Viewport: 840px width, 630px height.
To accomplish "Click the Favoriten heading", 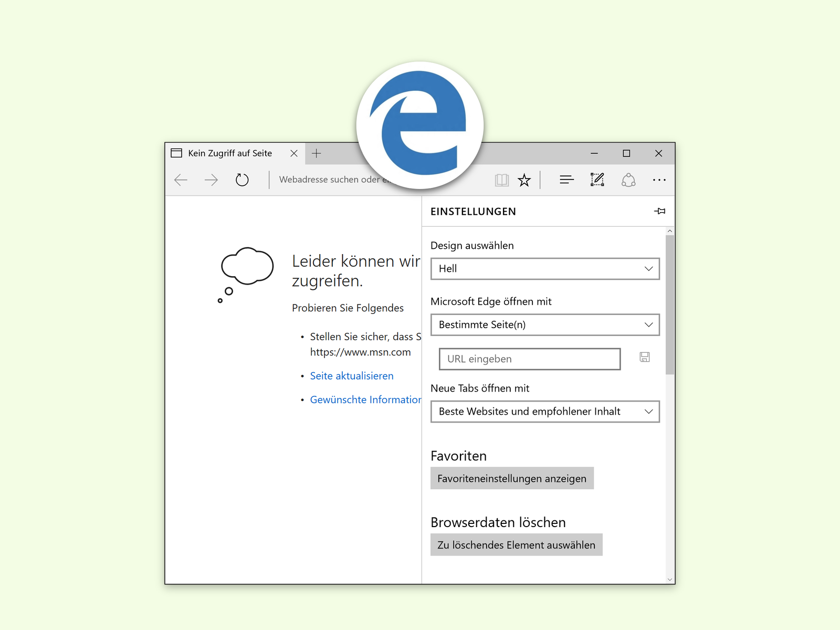I will click(x=458, y=456).
